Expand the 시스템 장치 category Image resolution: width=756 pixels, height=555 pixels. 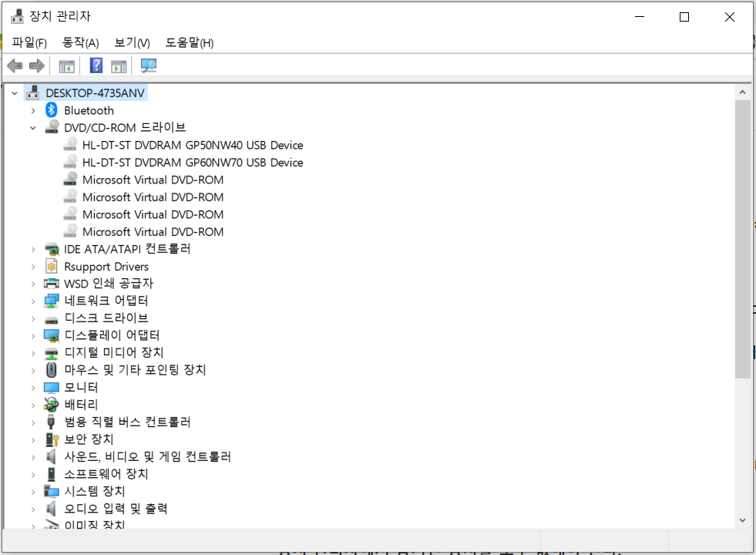[x=33, y=492]
